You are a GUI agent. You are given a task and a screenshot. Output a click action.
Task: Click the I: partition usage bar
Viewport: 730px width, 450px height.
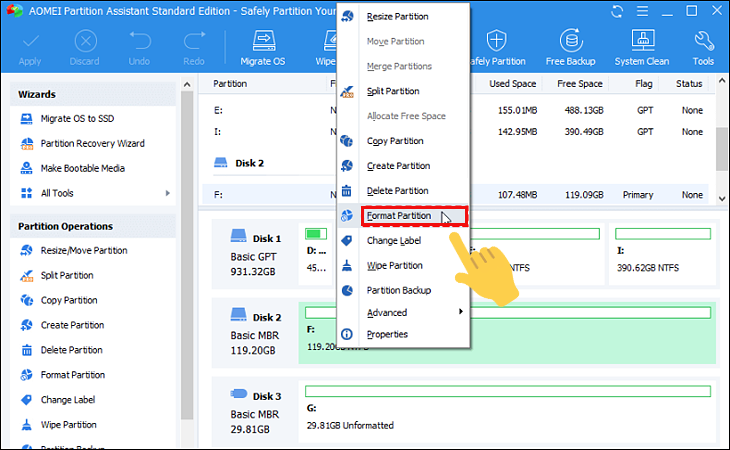click(663, 234)
